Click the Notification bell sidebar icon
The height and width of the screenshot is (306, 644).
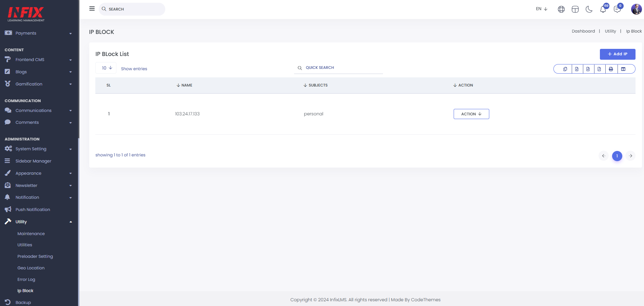click(x=7, y=197)
